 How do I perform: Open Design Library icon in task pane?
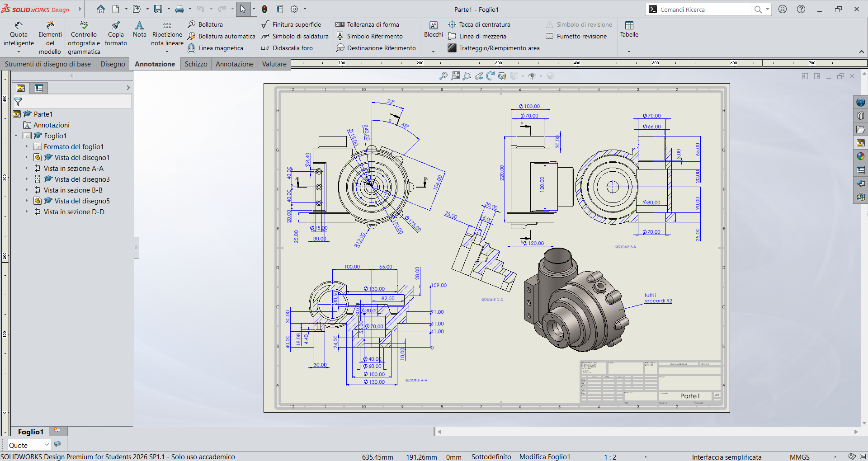pos(860,116)
